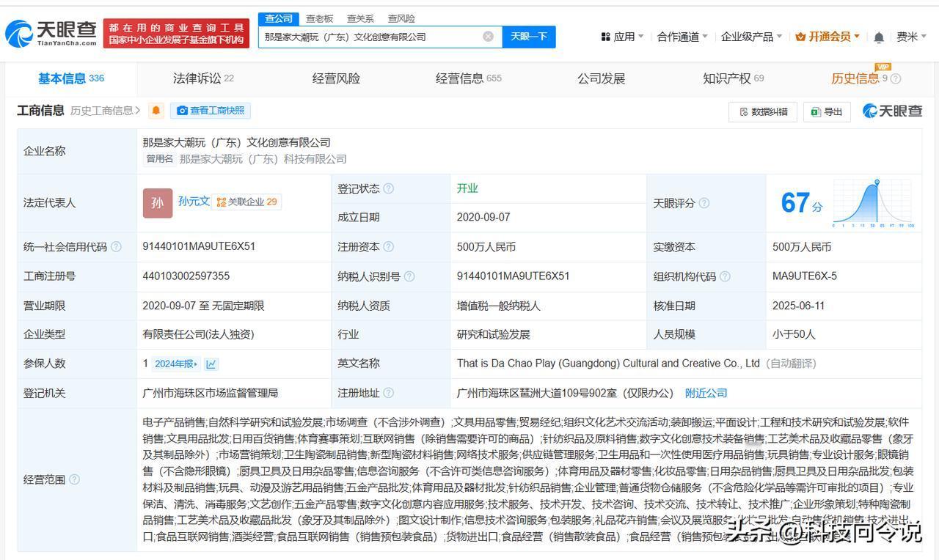Screen dimensions: 939x560
Task: Click the help icon next to 纳税人识别号
Action: coord(409,276)
